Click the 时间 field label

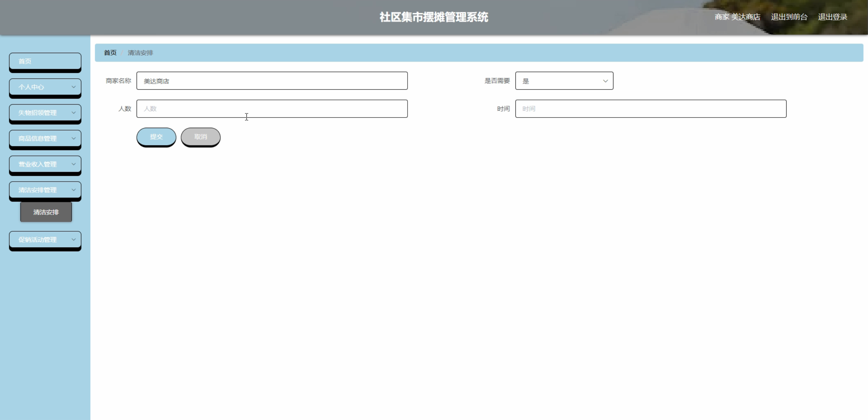click(x=504, y=109)
